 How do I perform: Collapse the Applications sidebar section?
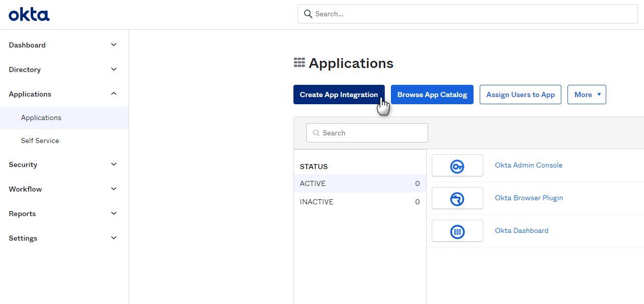click(114, 94)
